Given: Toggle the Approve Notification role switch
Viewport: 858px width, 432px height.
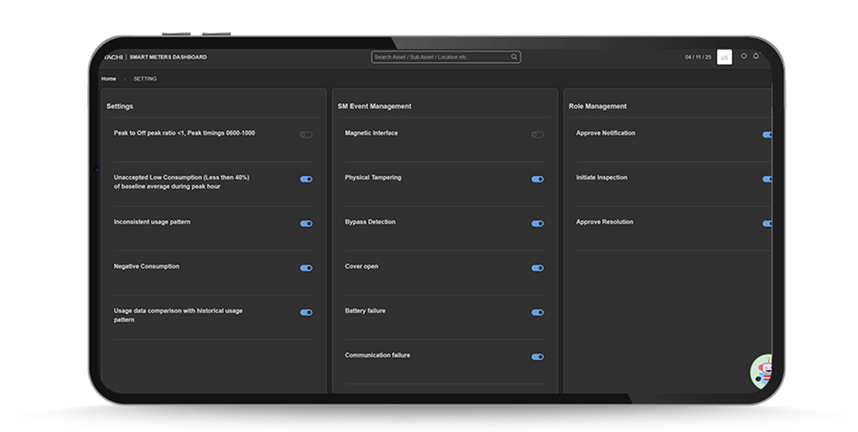Looking at the screenshot, I should [767, 135].
